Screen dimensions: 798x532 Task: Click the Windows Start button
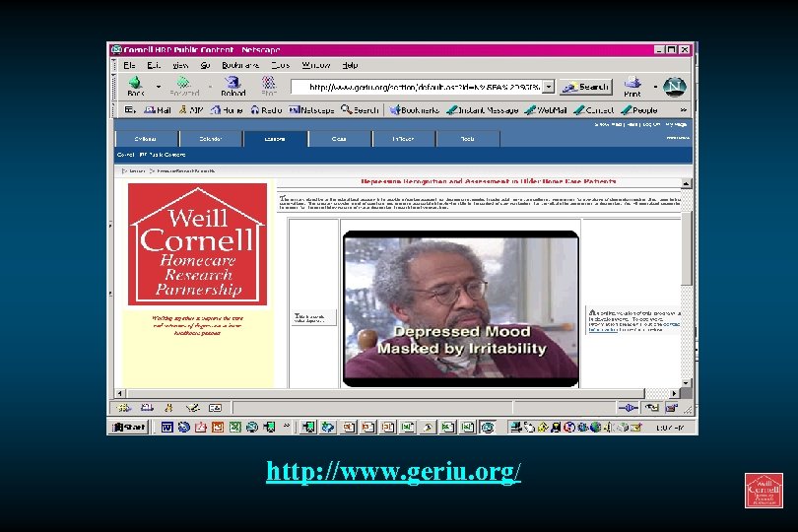point(129,428)
